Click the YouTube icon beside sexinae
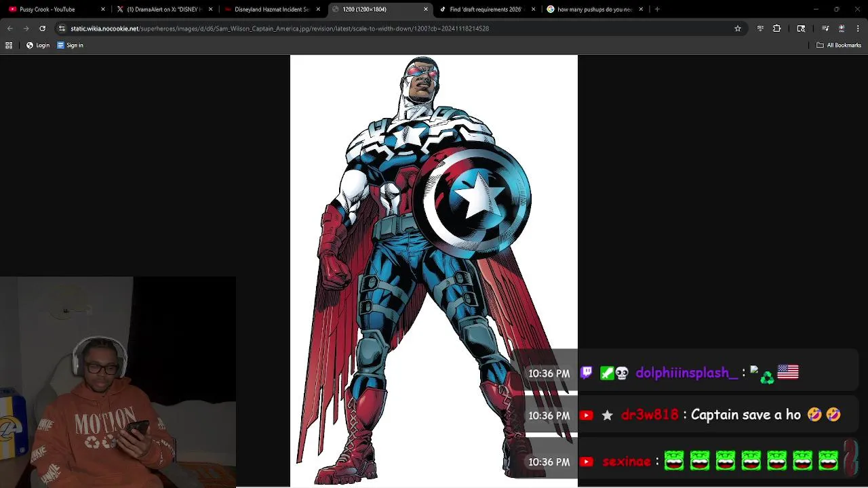This screenshot has width=868, height=488. pos(587,462)
